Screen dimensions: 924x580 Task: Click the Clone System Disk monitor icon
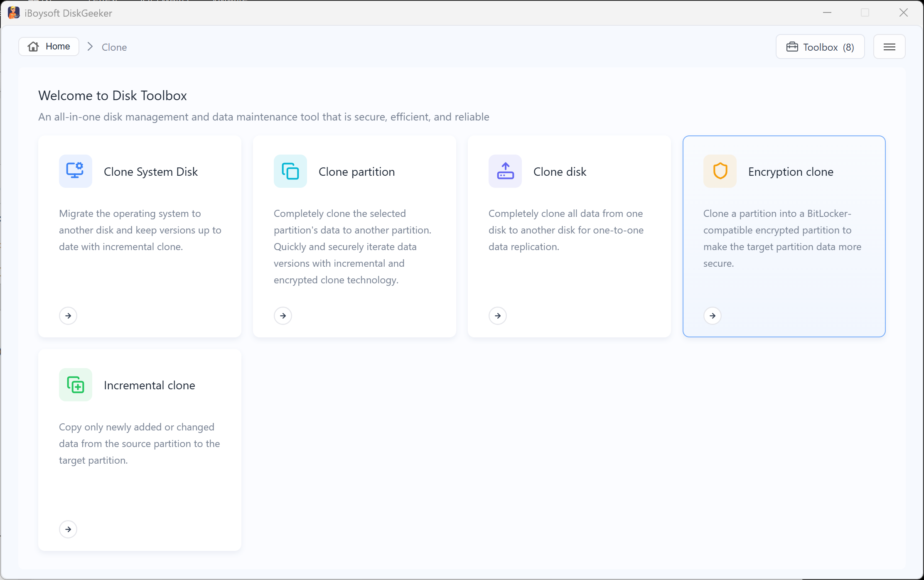[75, 171]
